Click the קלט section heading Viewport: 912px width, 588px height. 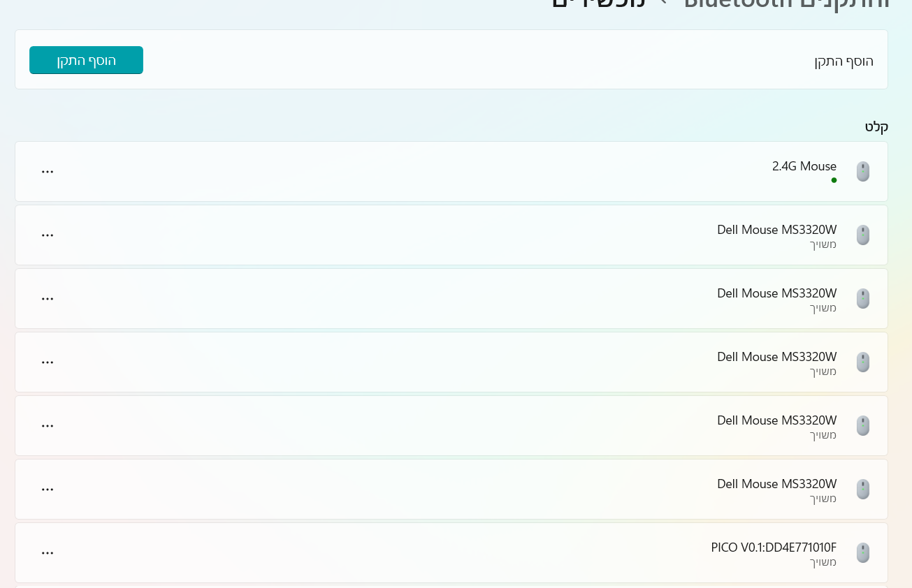click(x=876, y=127)
